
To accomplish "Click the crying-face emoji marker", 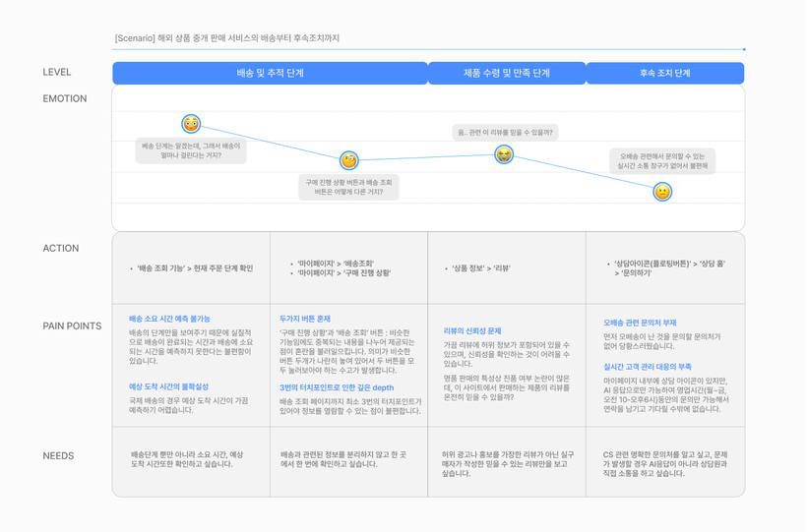I will (x=504, y=153).
